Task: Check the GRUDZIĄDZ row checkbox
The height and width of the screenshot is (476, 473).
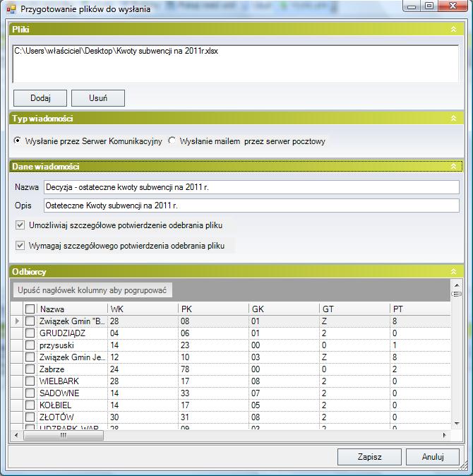Action: coord(30,333)
